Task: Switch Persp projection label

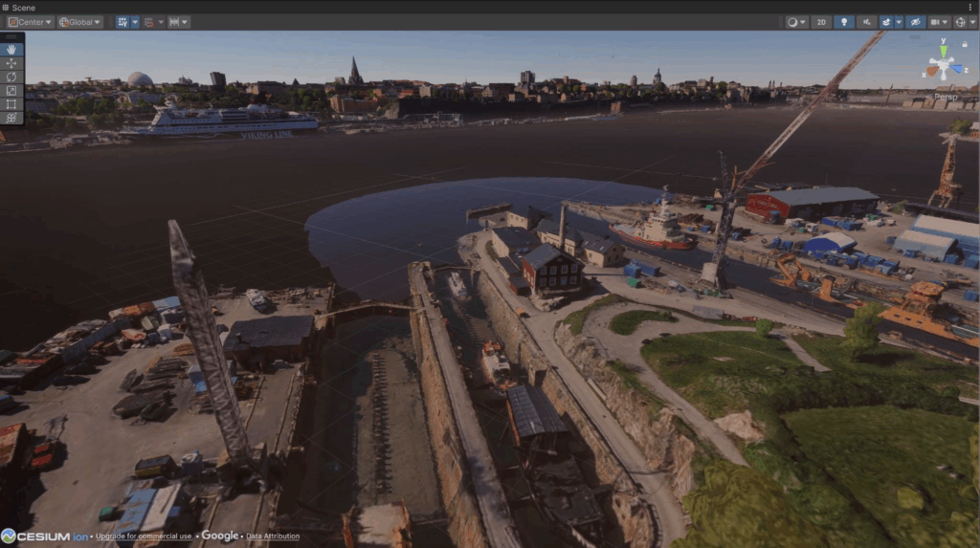Action: tap(943, 97)
